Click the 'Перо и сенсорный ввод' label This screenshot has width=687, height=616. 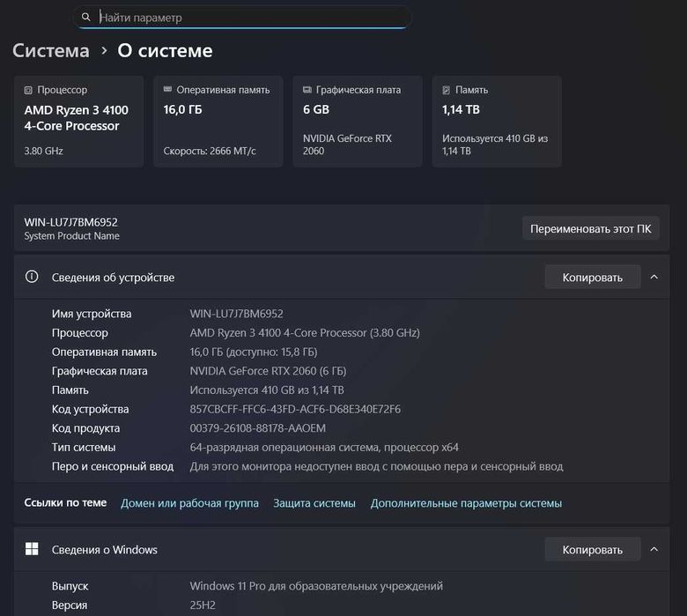click(x=113, y=466)
